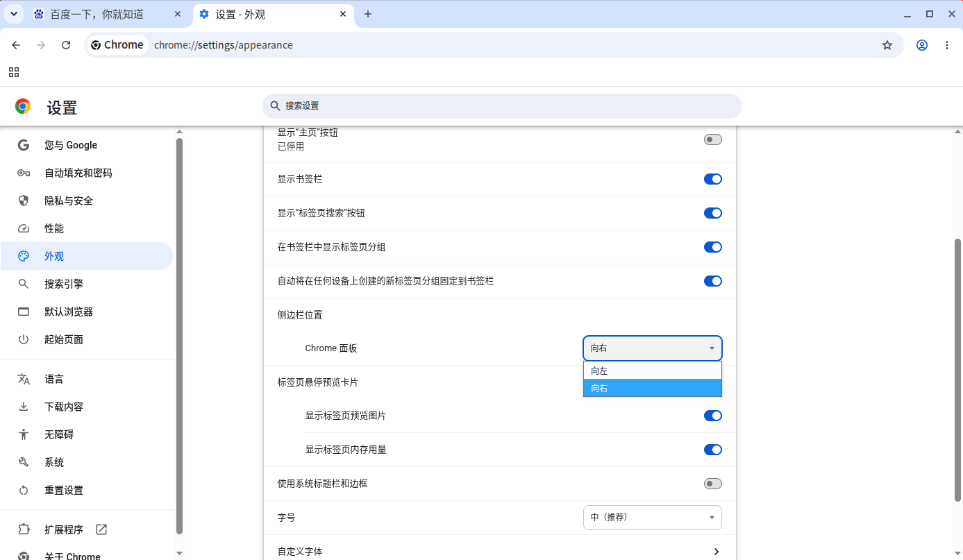Click the Chrome logo beside 设置 title

point(23,106)
